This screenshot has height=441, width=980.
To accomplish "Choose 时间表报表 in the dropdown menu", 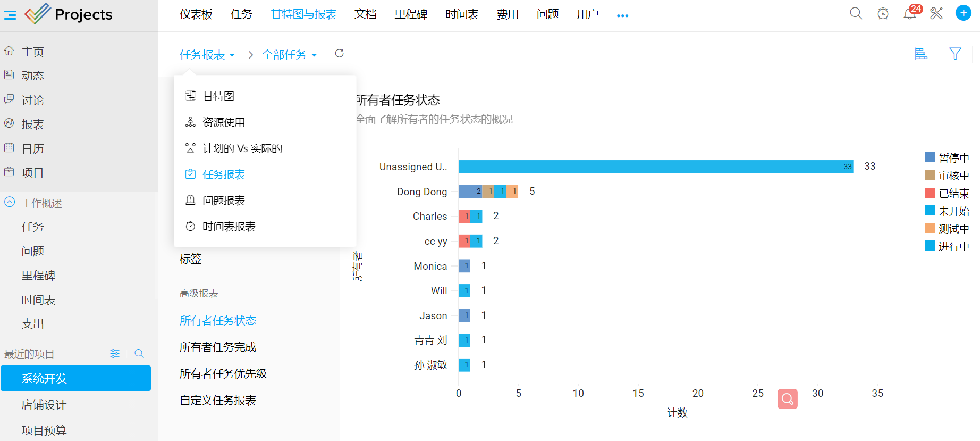I will [229, 227].
